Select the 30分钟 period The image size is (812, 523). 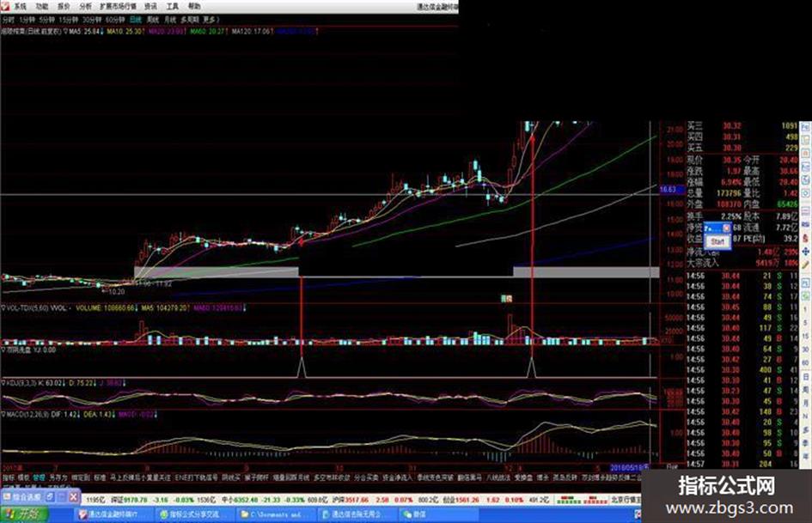[92, 20]
